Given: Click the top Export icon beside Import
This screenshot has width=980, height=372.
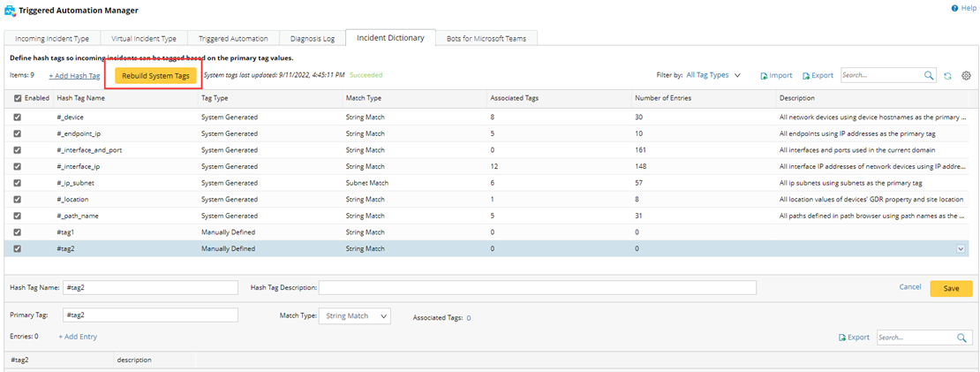Looking at the screenshot, I should click(806, 76).
